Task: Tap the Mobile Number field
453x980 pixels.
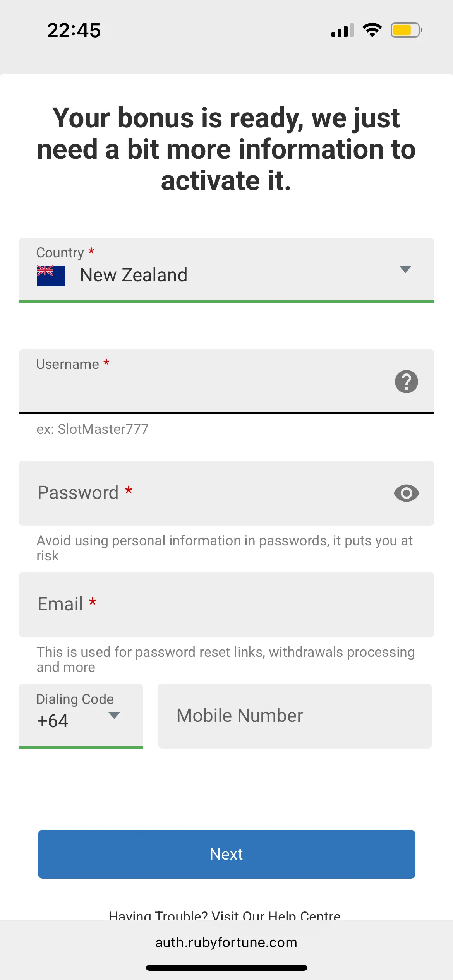Action: click(x=294, y=716)
